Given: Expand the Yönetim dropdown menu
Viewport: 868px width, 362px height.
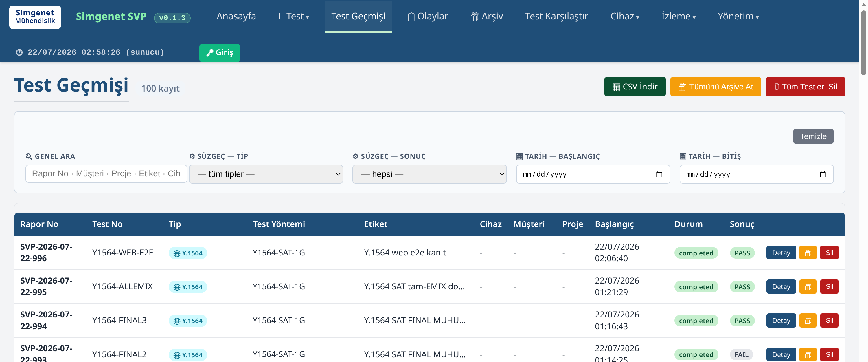Looking at the screenshot, I should coord(738,16).
